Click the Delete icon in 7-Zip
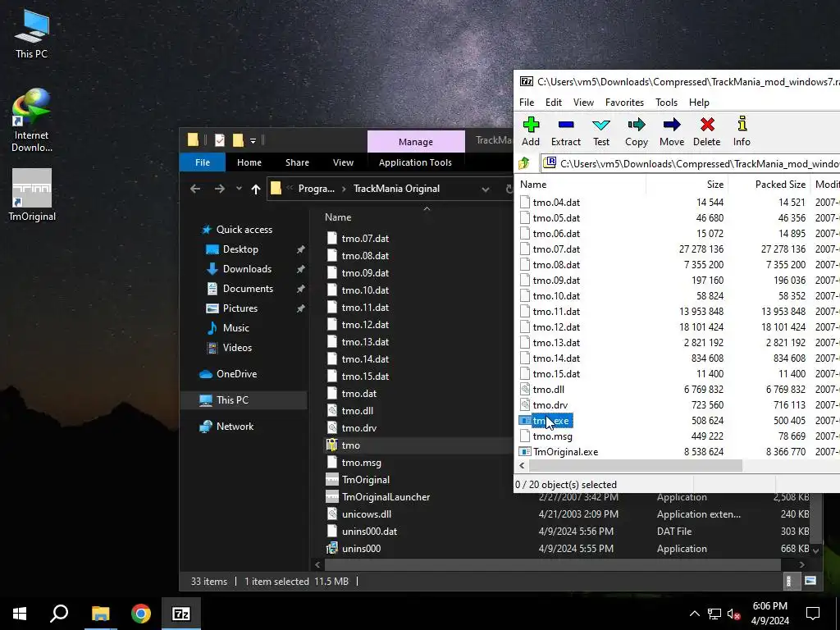The height and width of the screenshot is (630, 840). [x=707, y=125]
